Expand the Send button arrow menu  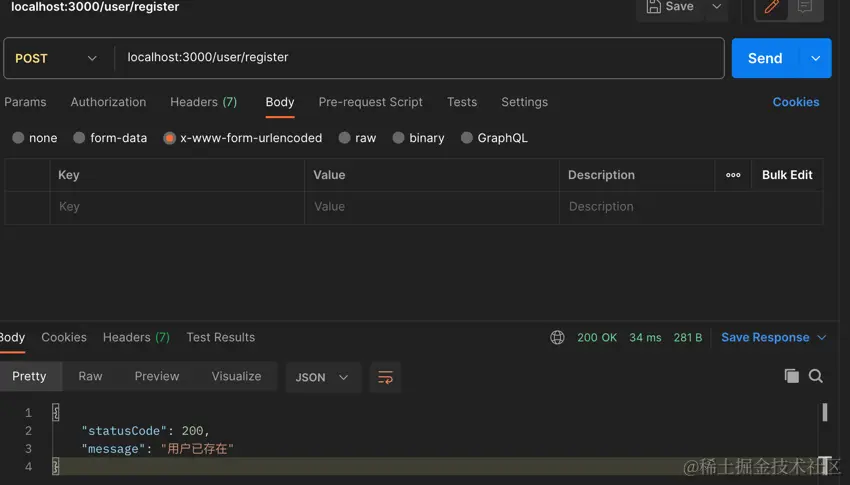815,59
